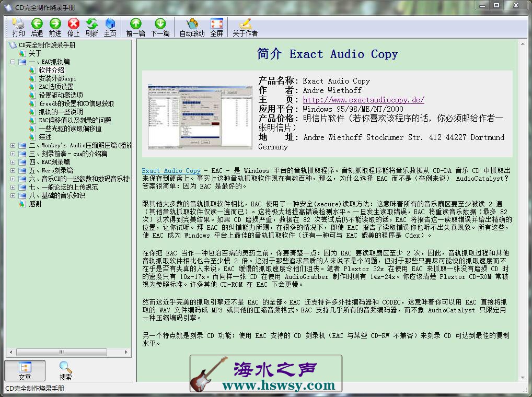This screenshot has width=532, height=397.
Task: Select the 四、EAC刻录篇 tree row
Action: click(50, 162)
